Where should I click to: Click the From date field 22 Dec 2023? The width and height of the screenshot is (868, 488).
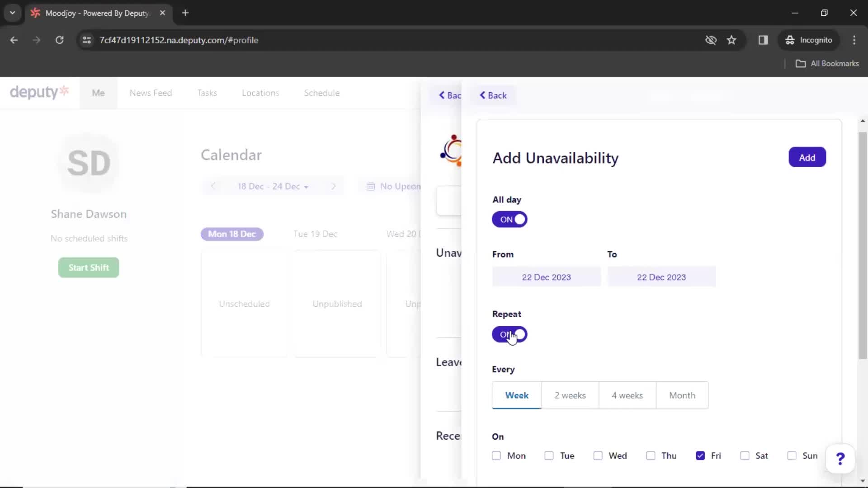[546, 277]
